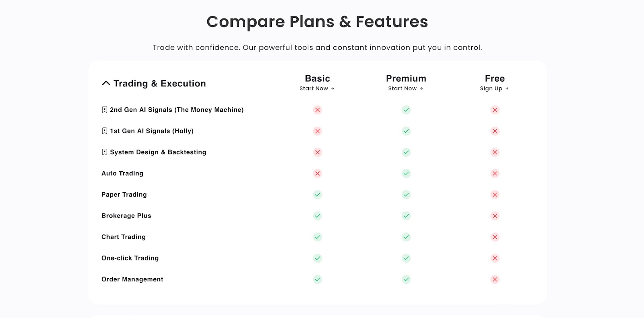Image resolution: width=644 pixels, height=318 pixels.
Task: Click the bookmark icon beside 1st Gen AI Signals
Action: (105, 131)
